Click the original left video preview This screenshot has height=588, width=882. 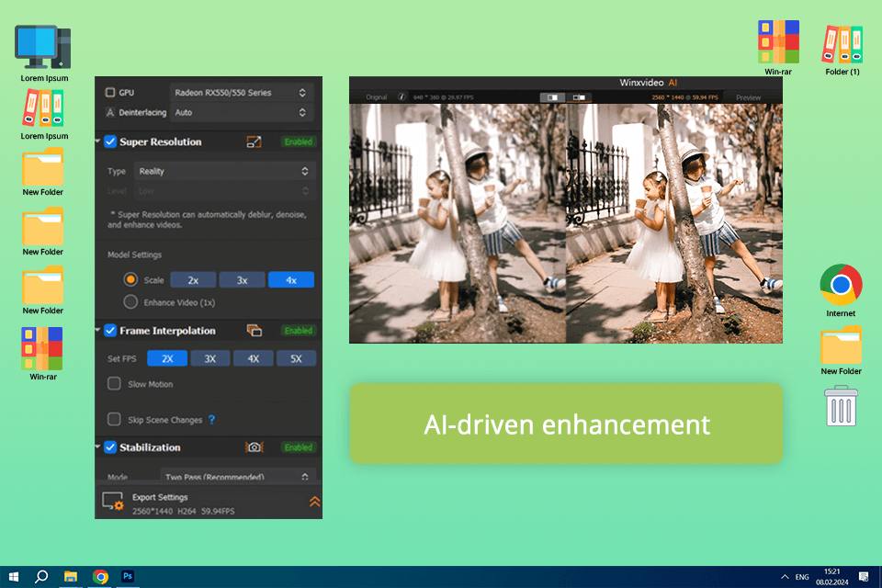(x=458, y=223)
